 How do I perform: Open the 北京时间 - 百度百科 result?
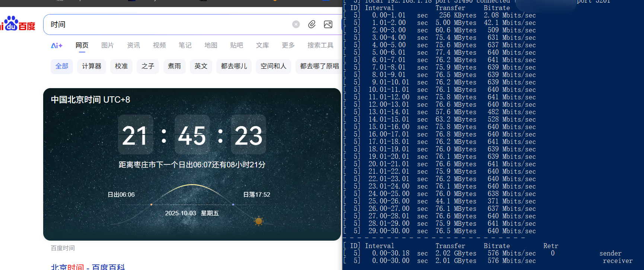point(88,267)
